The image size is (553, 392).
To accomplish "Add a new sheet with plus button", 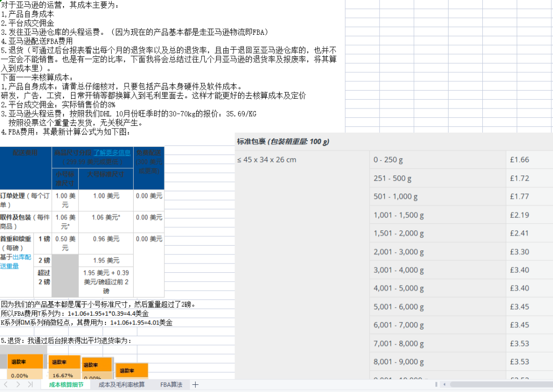I will [x=196, y=385].
